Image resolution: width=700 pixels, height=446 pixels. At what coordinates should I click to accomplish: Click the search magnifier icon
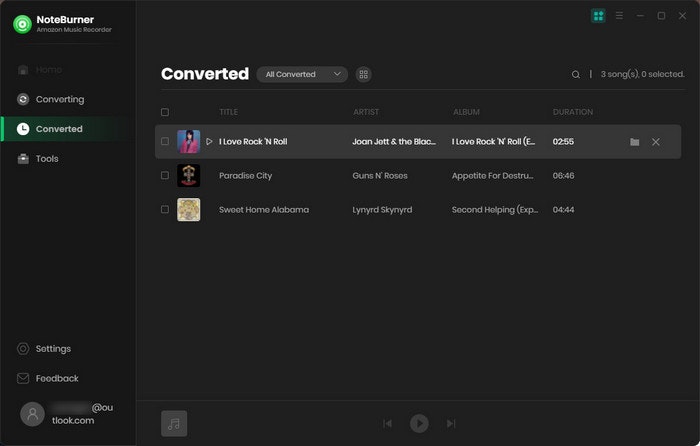pyautogui.click(x=576, y=75)
